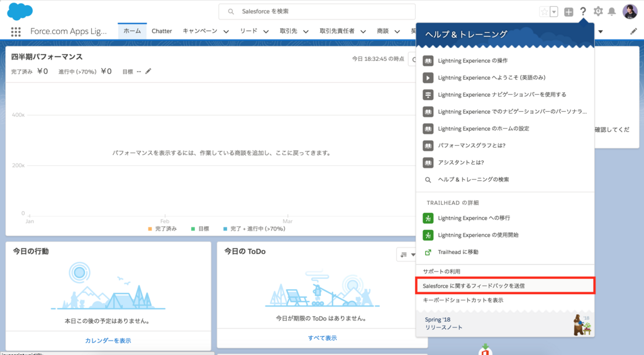The width and height of the screenshot is (644, 355).
Task: Click the Astro mascot image
Action: (582, 325)
